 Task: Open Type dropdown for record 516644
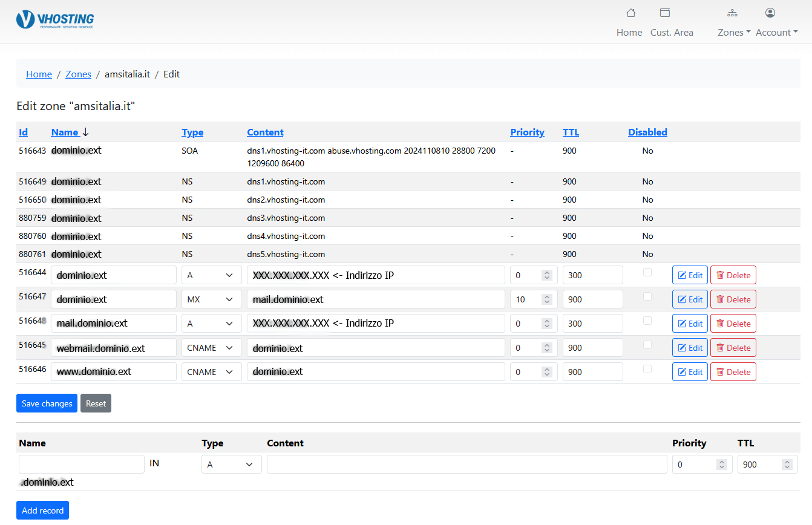tap(212, 275)
